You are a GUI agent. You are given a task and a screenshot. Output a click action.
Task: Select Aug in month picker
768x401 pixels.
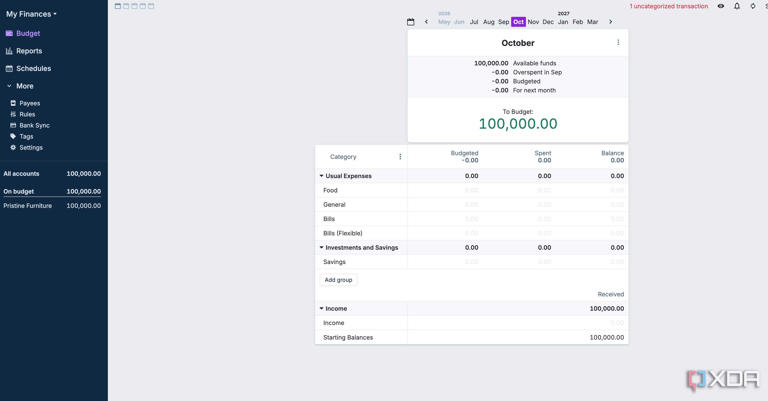(488, 22)
